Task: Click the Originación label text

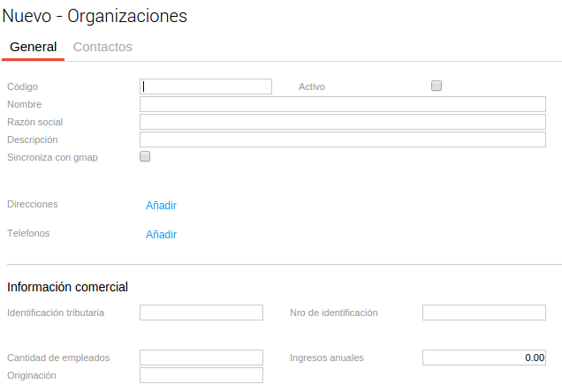Action: click(x=32, y=375)
